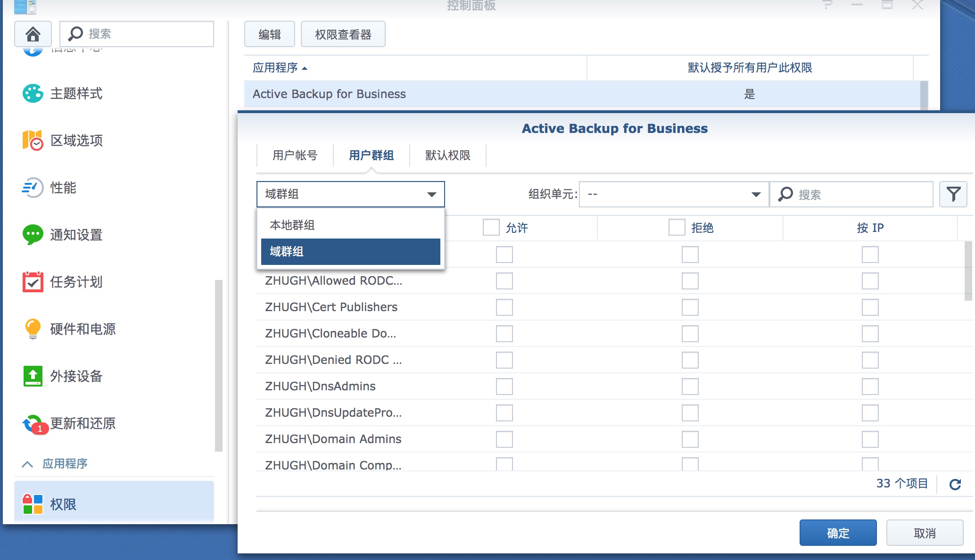
Task: Confirm with 确定 button
Action: (838, 533)
